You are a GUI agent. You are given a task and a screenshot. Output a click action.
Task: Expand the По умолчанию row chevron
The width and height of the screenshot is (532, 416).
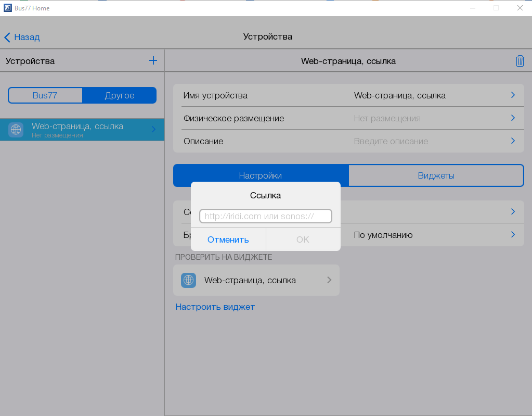pyautogui.click(x=512, y=235)
